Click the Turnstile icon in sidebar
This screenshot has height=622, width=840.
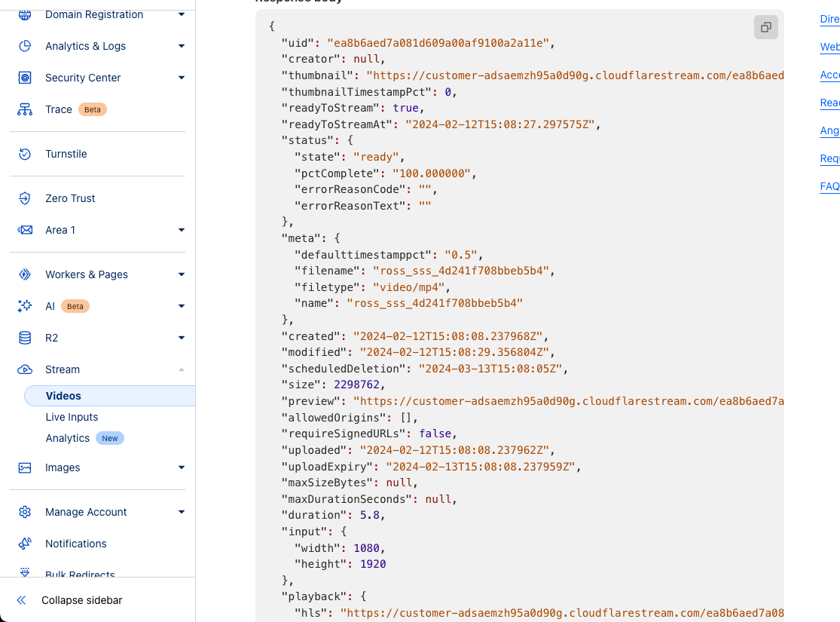25,154
